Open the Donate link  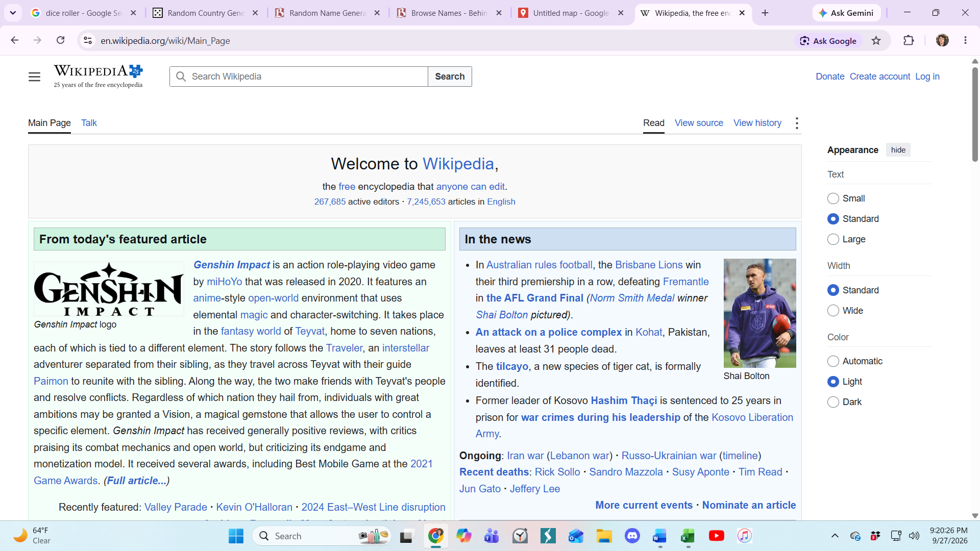coord(830,77)
